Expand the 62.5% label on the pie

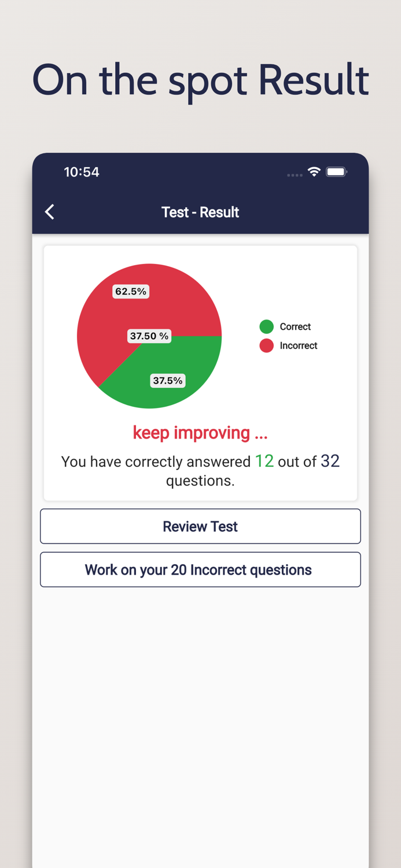coord(131,292)
